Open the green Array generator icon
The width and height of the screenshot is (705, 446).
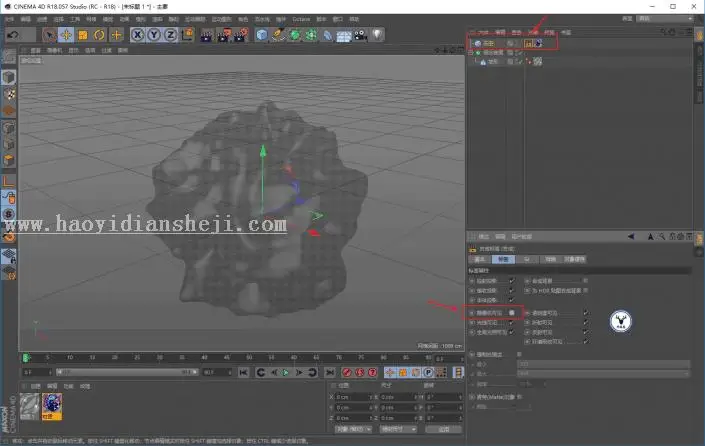pyautogui.click(x=311, y=35)
